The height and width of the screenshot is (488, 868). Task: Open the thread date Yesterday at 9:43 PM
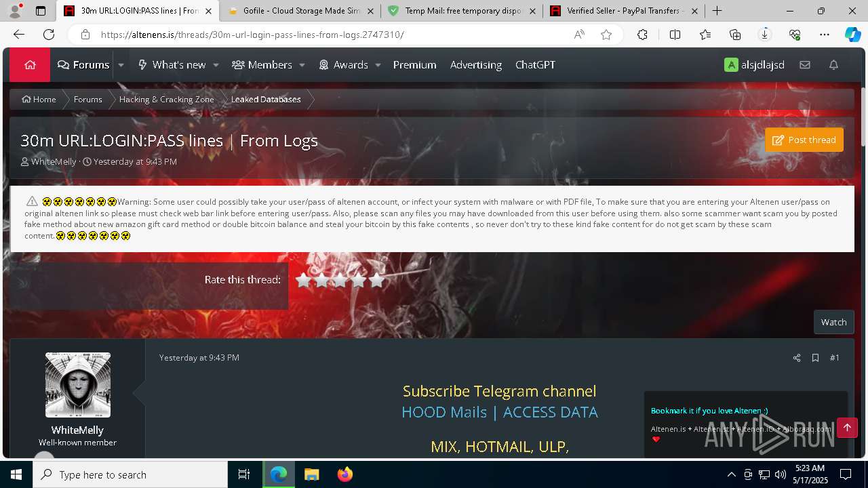point(135,162)
